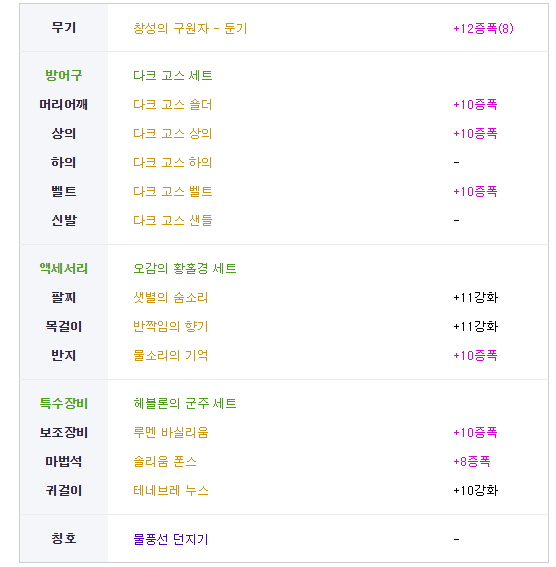Select the earring 테네브레 누스
The image size is (556, 567).
(x=171, y=490)
